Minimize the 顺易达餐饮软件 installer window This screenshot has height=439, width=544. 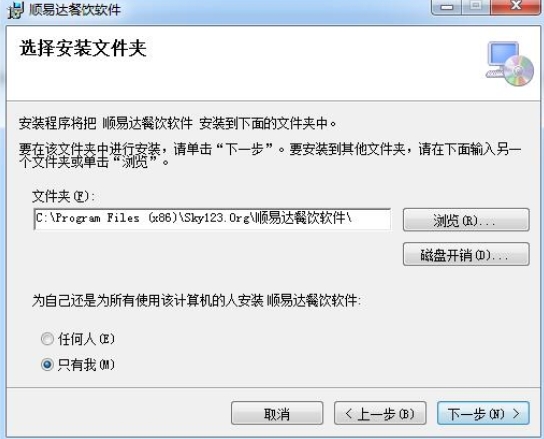tap(447, 7)
